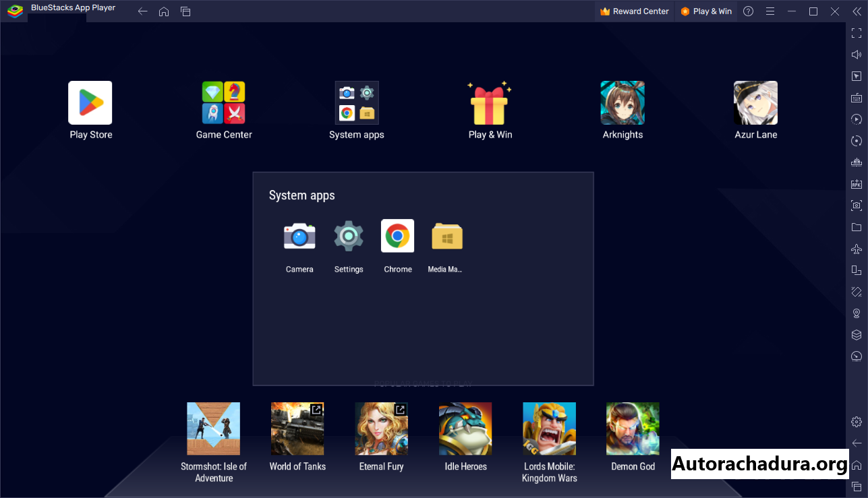Click the Reward Center button
Image resolution: width=868 pixels, height=498 pixels.
coord(635,11)
